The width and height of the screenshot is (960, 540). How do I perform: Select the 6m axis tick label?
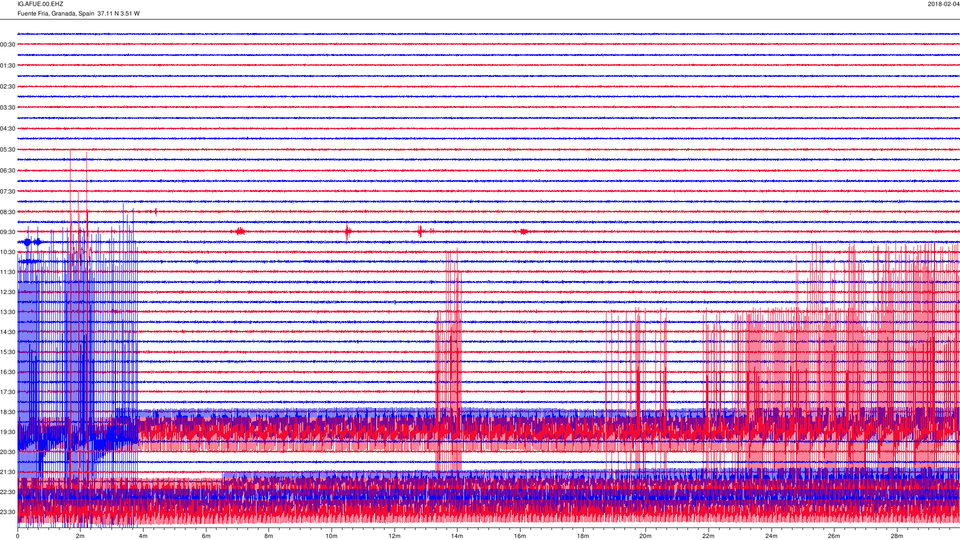(206, 536)
